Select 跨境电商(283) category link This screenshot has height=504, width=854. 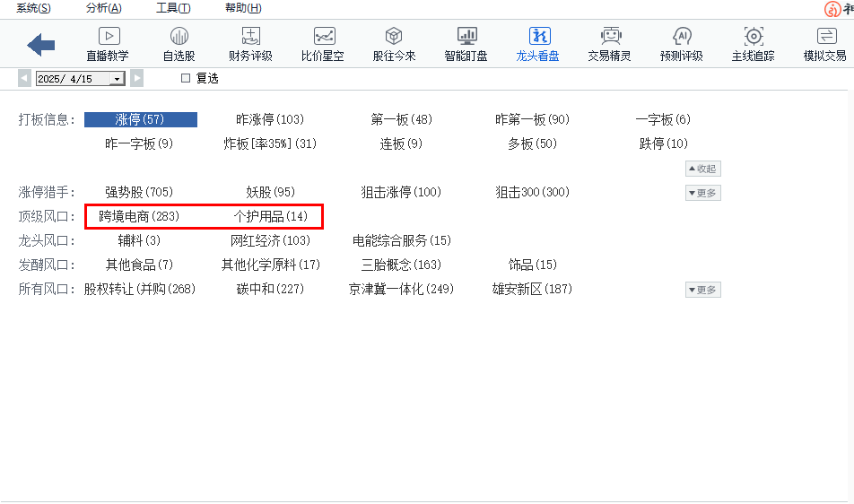tap(139, 216)
